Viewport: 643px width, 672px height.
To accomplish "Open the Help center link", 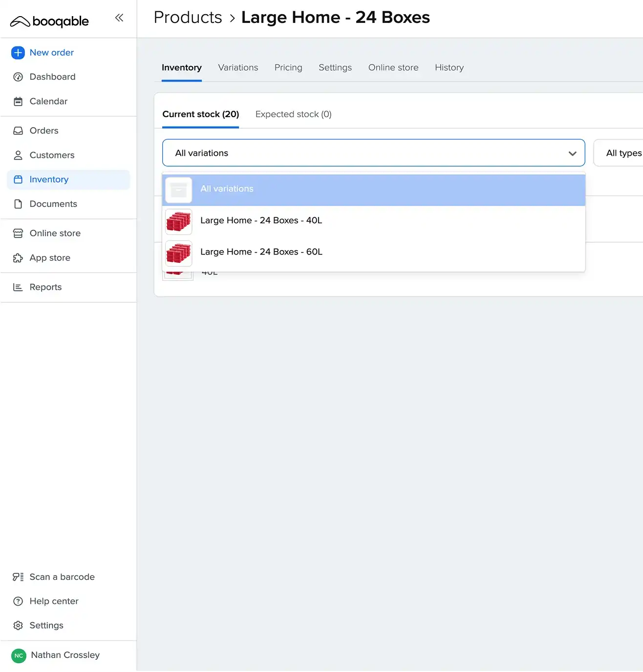I will [54, 601].
